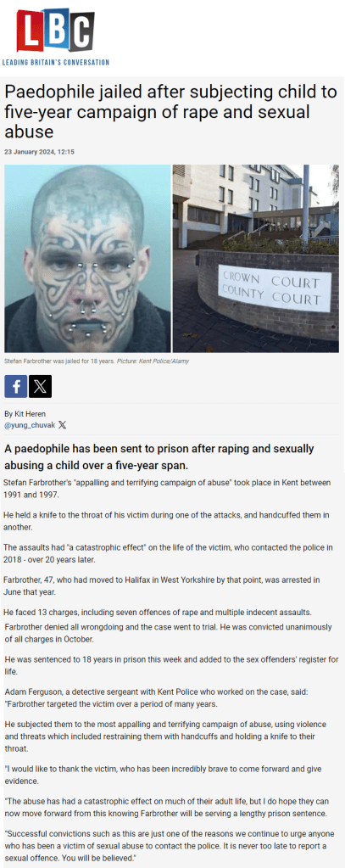Click the paragraph about 13 charges

pyautogui.click(x=164, y=613)
